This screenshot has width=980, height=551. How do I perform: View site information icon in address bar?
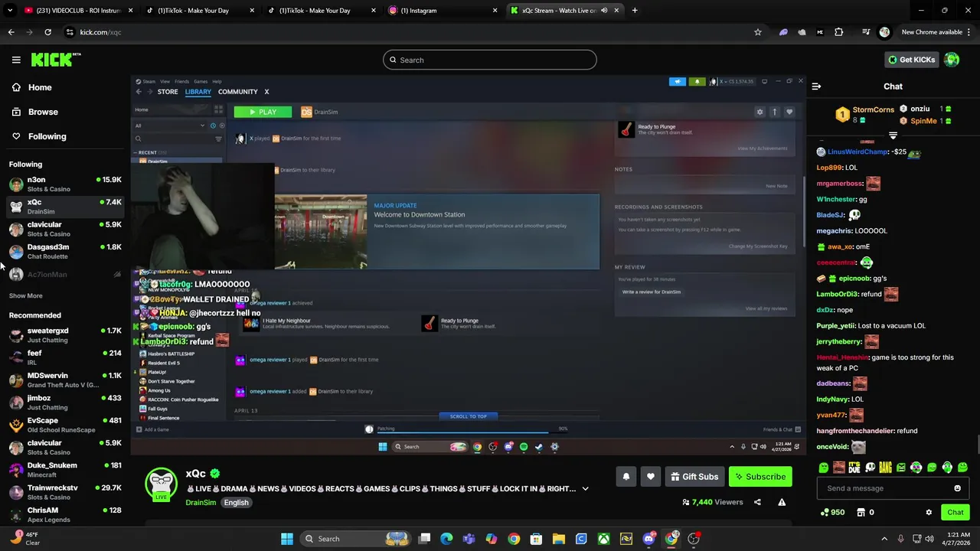[x=70, y=32]
